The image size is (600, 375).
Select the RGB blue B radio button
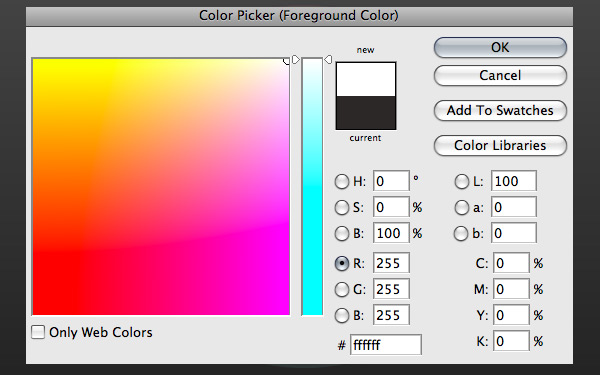pyautogui.click(x=342, y=315)
